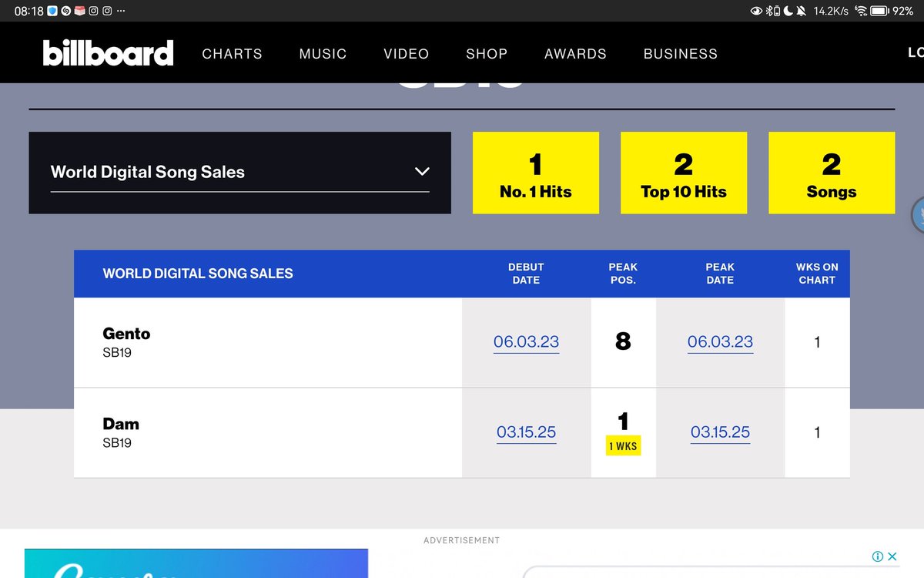Click the chart selector chevron arrow
The width and height of the screenshot is (924, 578).
[421, 171]
